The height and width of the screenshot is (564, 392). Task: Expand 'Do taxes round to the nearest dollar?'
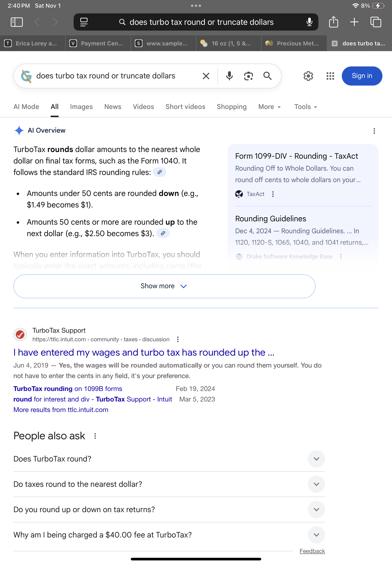tap(316, 484)
